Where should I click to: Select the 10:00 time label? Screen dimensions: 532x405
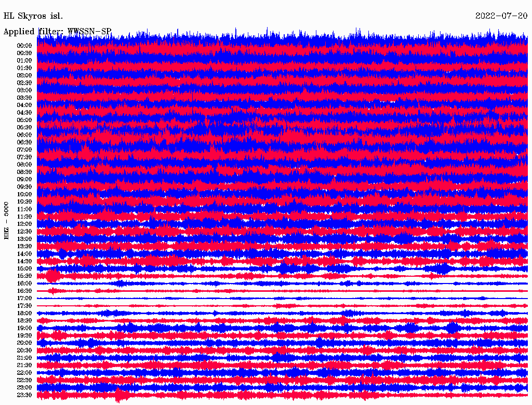[24, 194]
